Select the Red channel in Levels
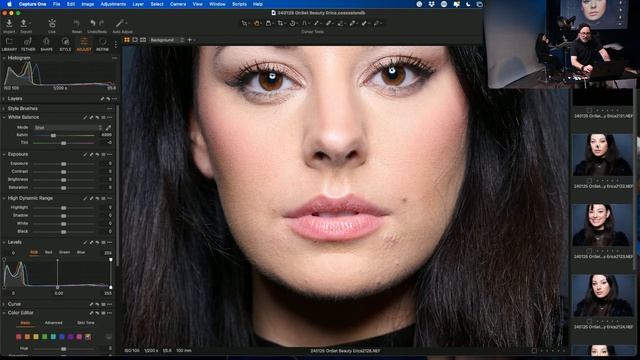The width and height of the screenshot is (640, 360). [49, 252]
